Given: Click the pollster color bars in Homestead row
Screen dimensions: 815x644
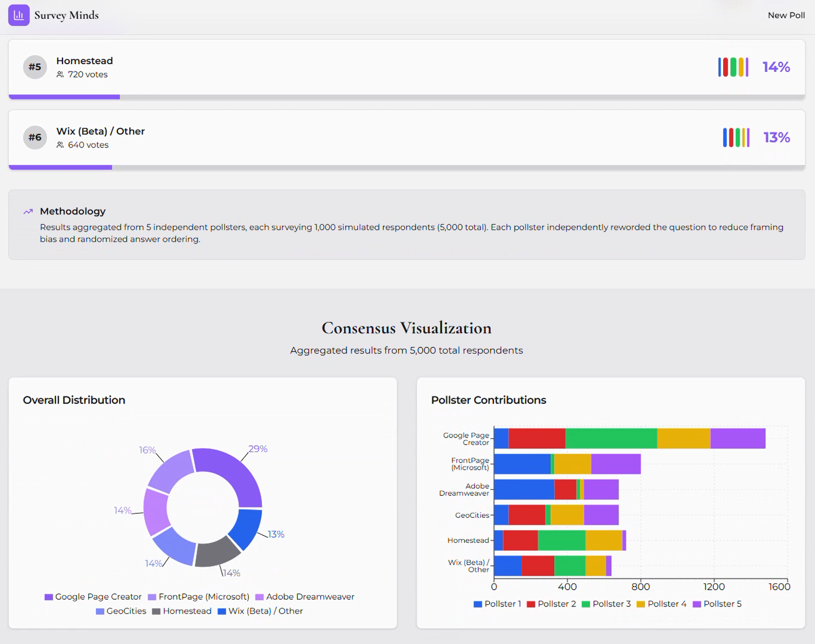Looking at the screenshot, I should click(x=733, y=67).
